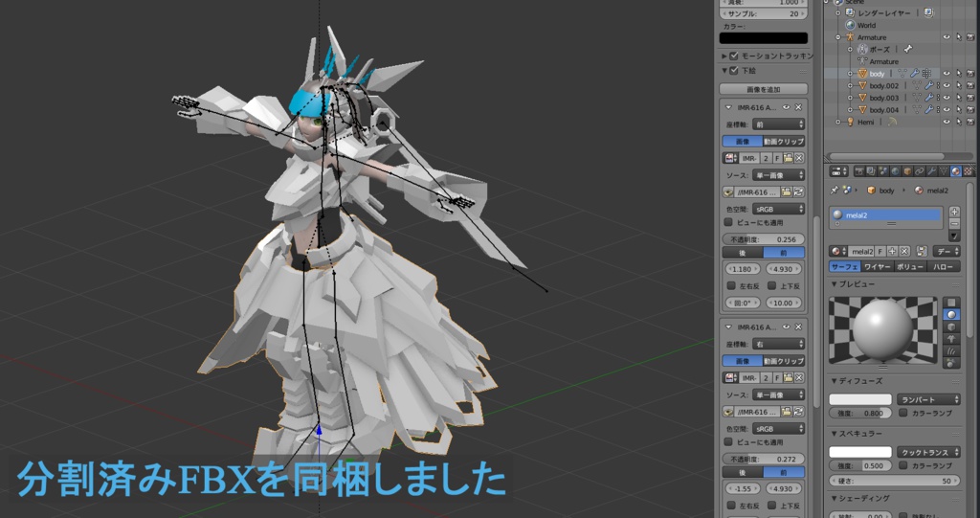This screenshot has height=518, width=980.
Task: Expand body.004 in the outliner
Action: click(x=850, y=109)
